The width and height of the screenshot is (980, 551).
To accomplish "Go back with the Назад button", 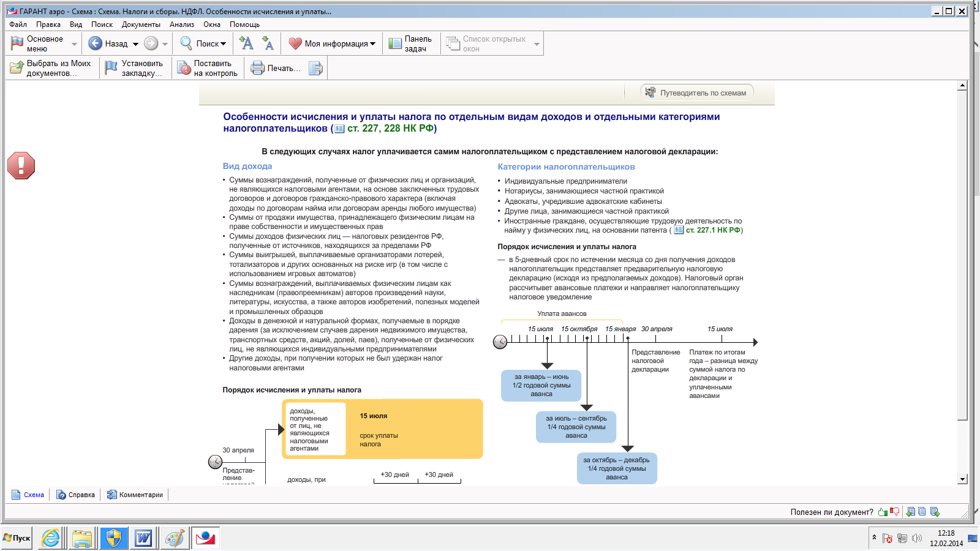I will pos(108,43).
